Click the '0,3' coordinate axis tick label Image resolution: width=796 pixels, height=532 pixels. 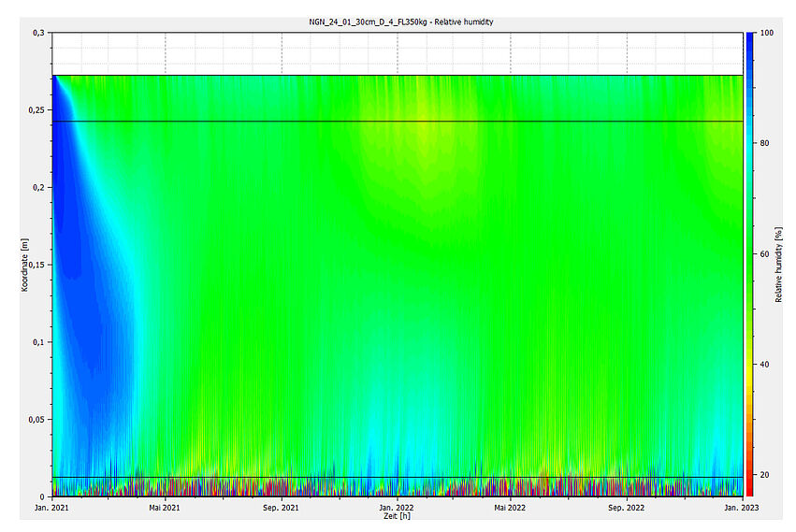(x=38, y=33)
